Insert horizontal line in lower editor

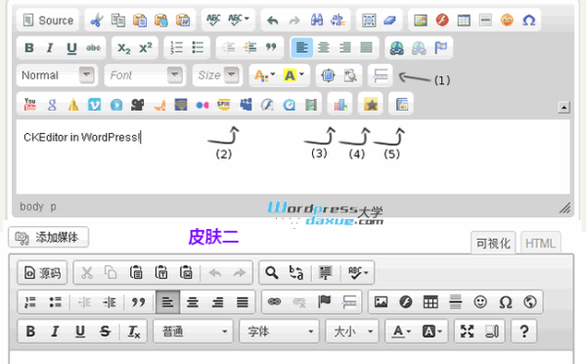[x=455, y=301]
